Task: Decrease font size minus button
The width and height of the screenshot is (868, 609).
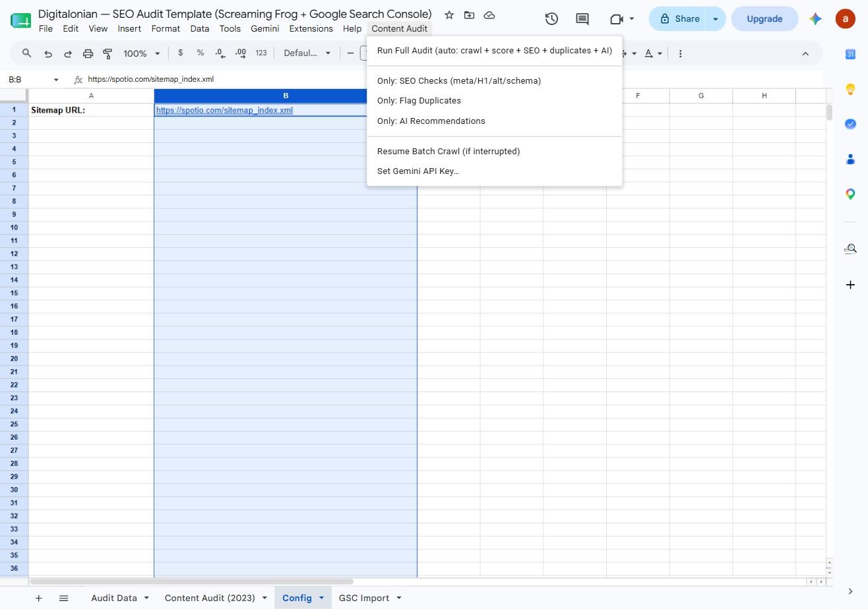Action: [x=350, y=53]
